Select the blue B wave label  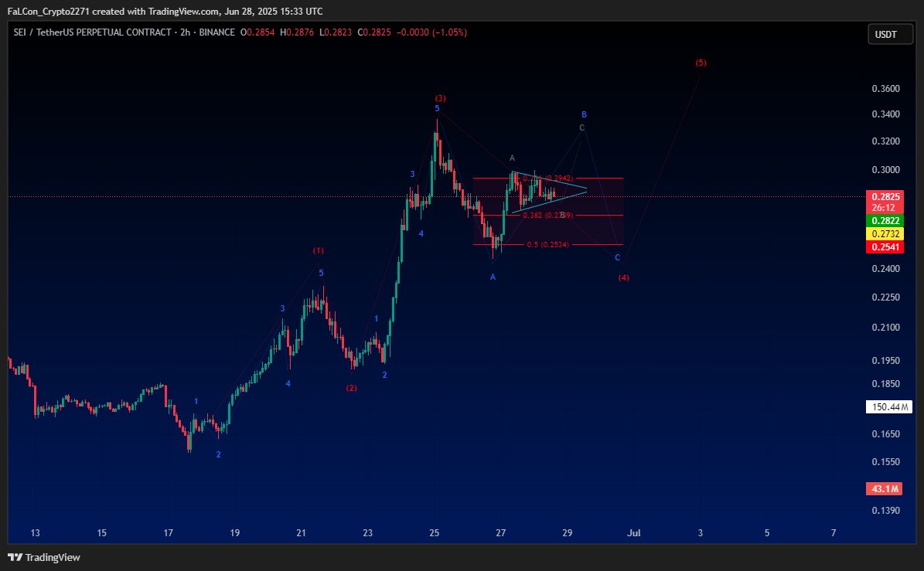pyautogui.click(x=584, y=115)
